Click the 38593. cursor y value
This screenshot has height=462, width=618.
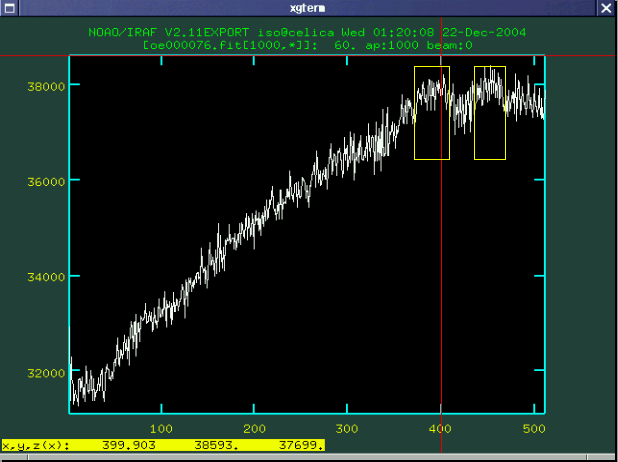pyautogui.click(x=216, y=445)
